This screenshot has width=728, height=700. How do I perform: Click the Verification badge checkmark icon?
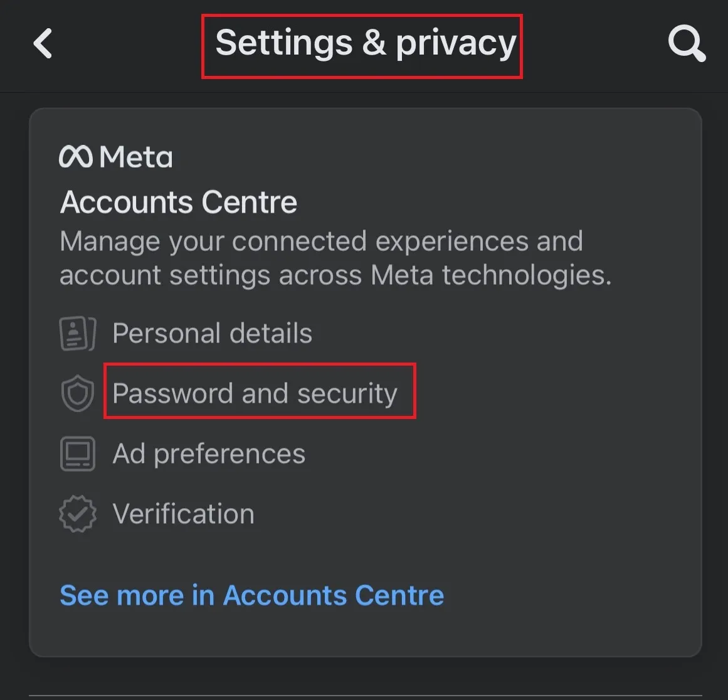(77, 514)
